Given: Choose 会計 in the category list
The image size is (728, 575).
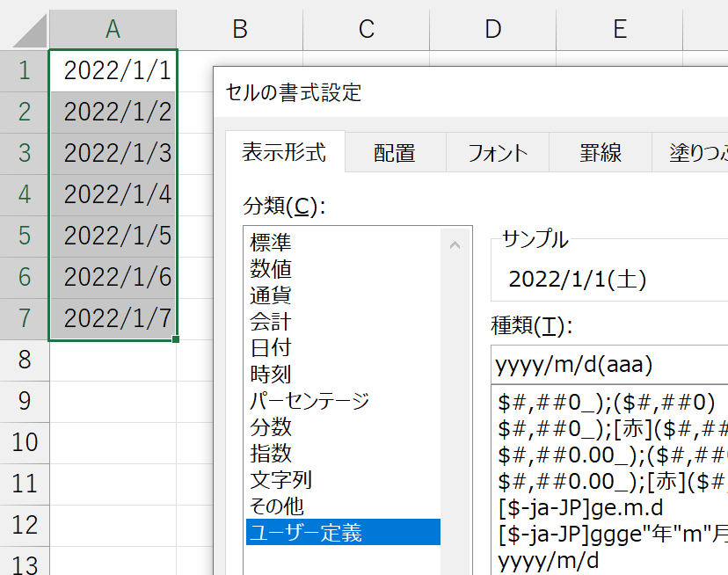Looking at the screenshot, I should pos(343,322).
